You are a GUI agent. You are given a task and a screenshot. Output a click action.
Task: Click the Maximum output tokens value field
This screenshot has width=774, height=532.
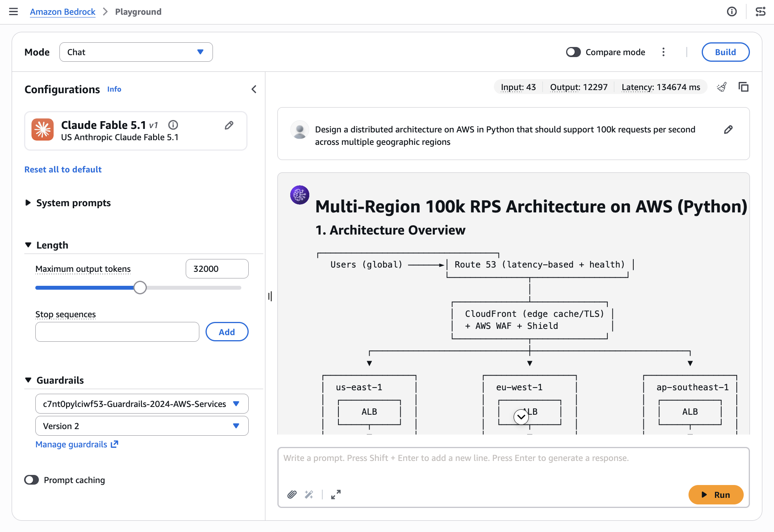click(217, 269)
